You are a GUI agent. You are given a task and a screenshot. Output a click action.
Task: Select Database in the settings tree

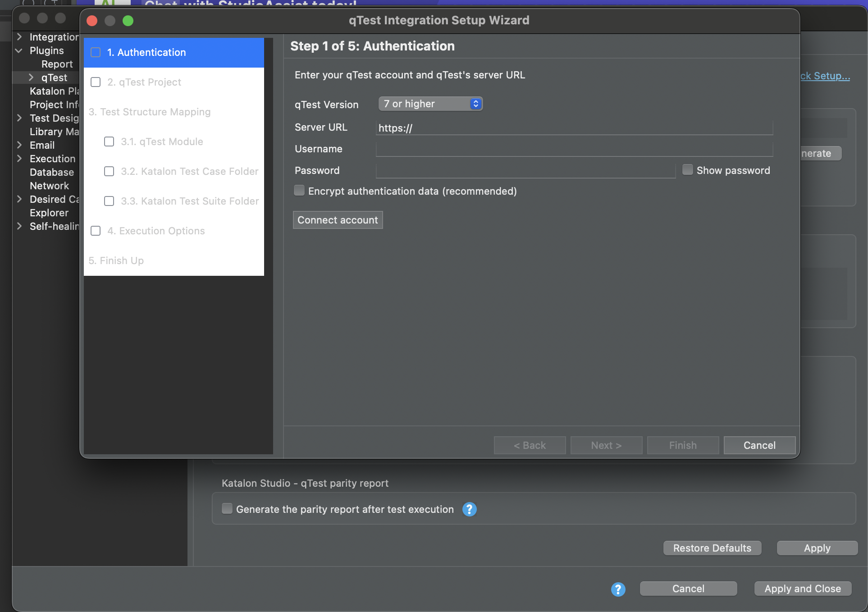[x=51, y=172]
